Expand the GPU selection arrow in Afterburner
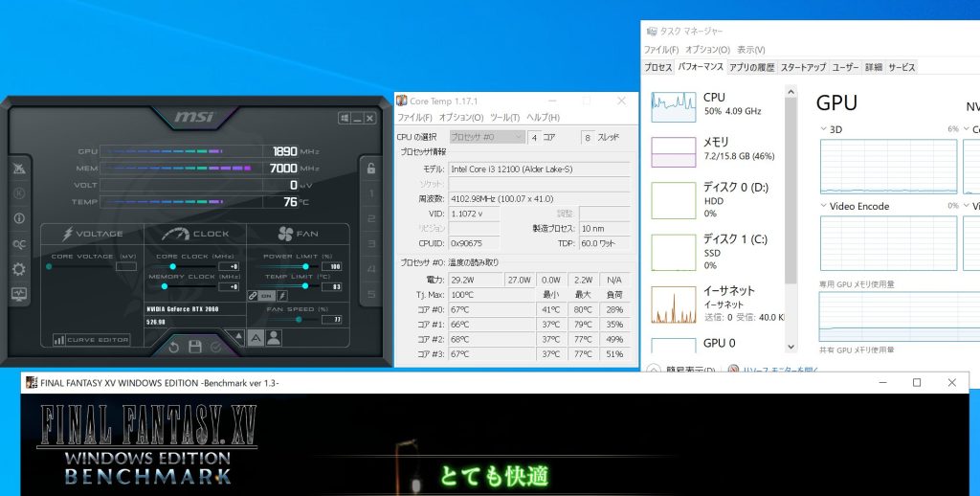980x496 pixels. pyautogui.click(x=238, y=336)
